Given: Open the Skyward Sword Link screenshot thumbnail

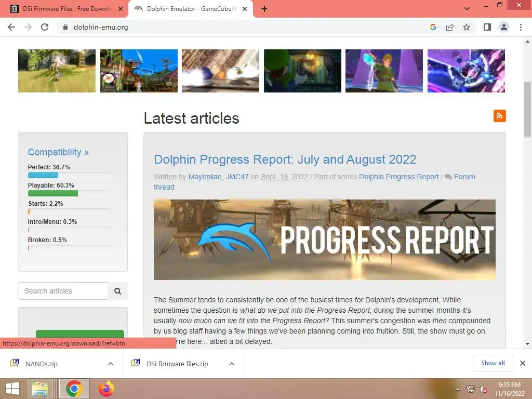Looking at the screenshot, I should coord(384,71).
